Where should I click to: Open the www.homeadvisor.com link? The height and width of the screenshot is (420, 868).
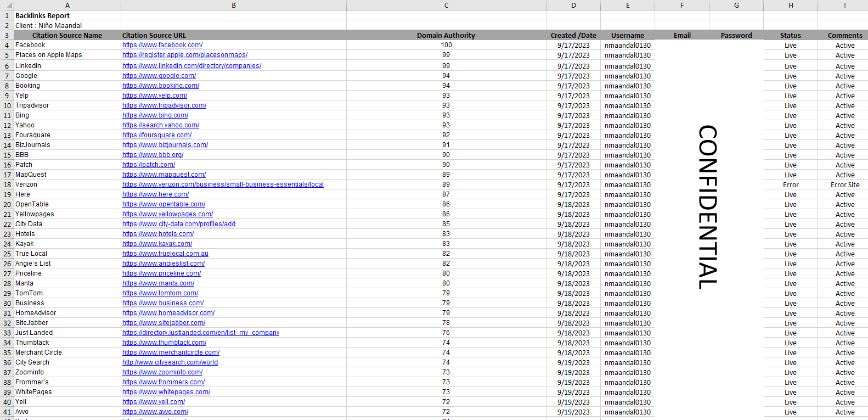(168, 313)
